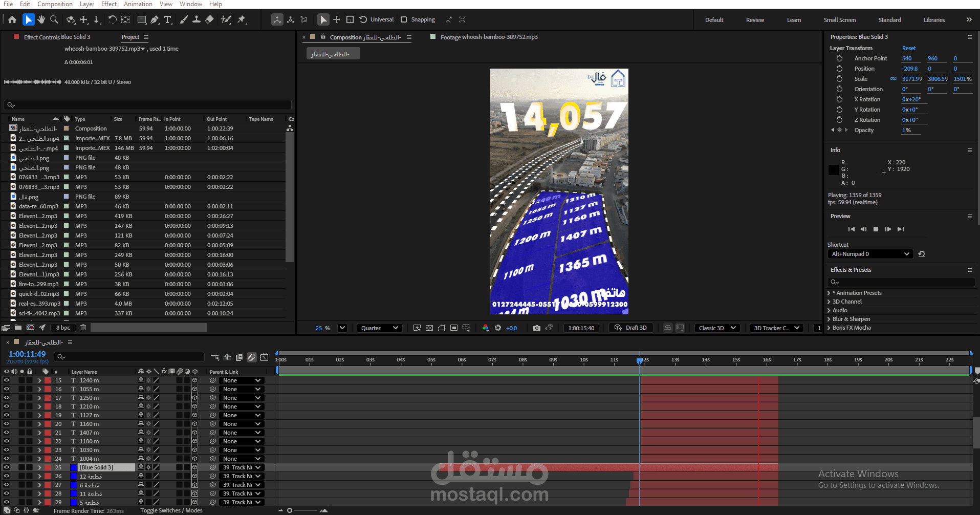This screenshot has width=980, height=515.
Task: Toggle the Draft 3D button
Action: [x=631, y=328]
